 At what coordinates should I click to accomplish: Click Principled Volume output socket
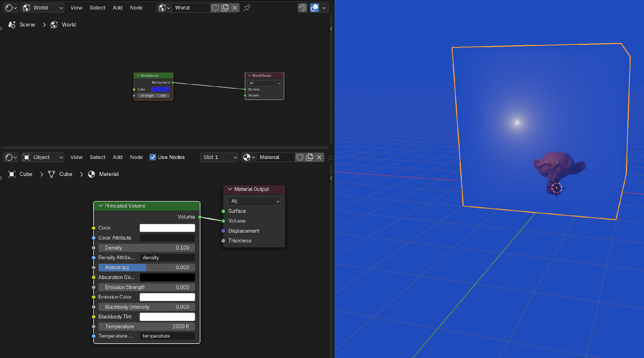click(x=200, y=217)
